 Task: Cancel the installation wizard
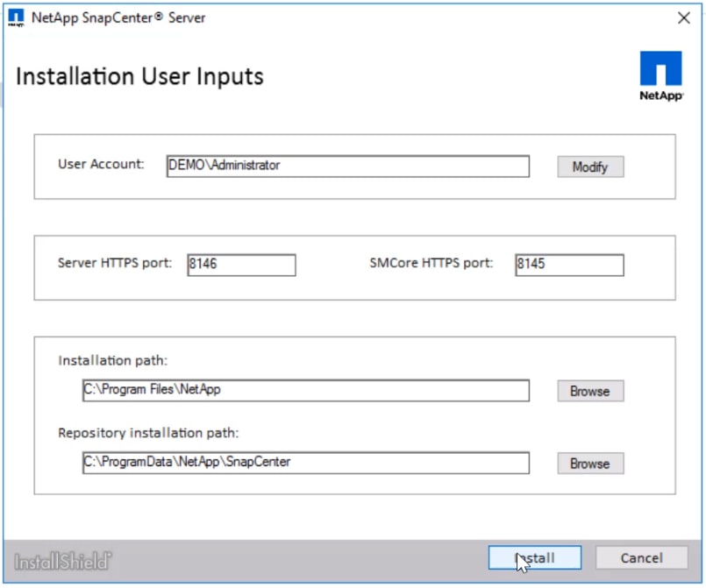pos(641,558)
